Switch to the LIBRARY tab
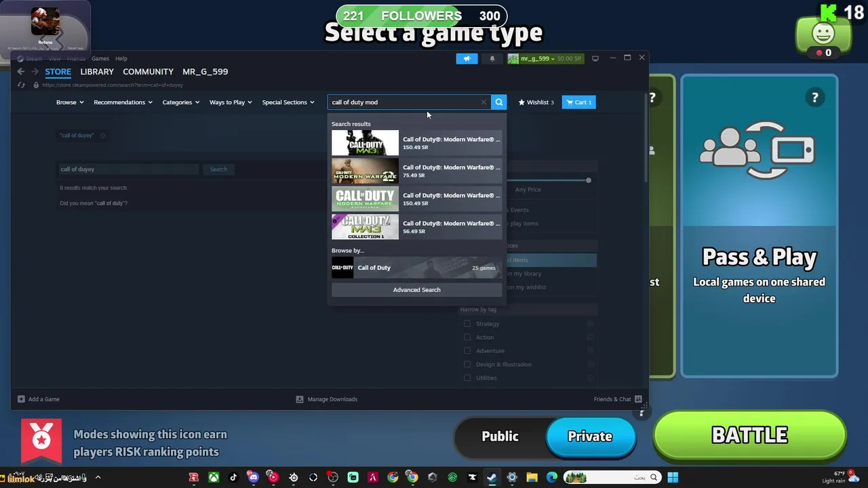868x488 pixels. click(x=97, y=71)
